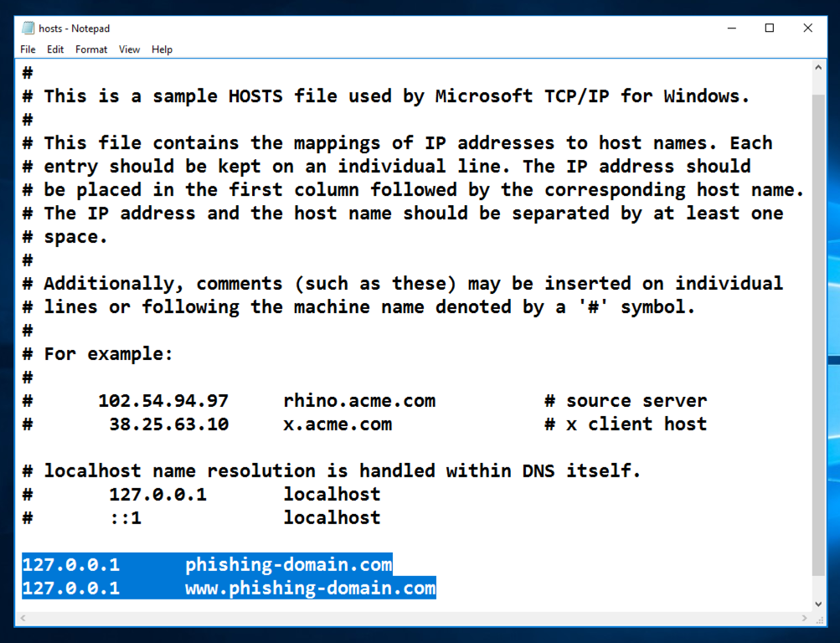Click the vertical scrollbar thumb
The width and height of the screenshot is (840, 643).
click(x=819, y=335)
